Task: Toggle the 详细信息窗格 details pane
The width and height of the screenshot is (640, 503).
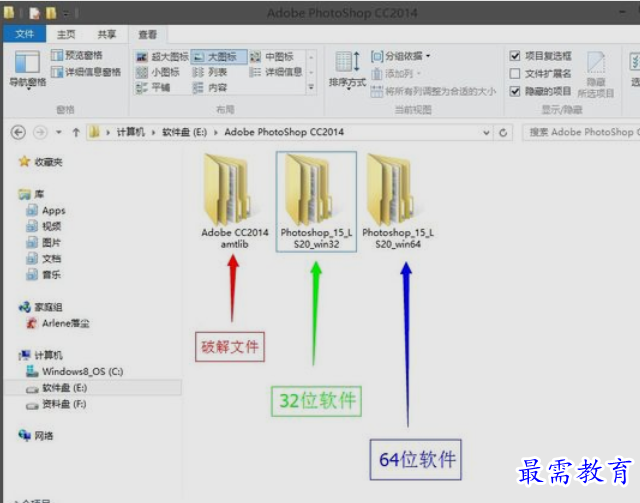Action: 86,72
